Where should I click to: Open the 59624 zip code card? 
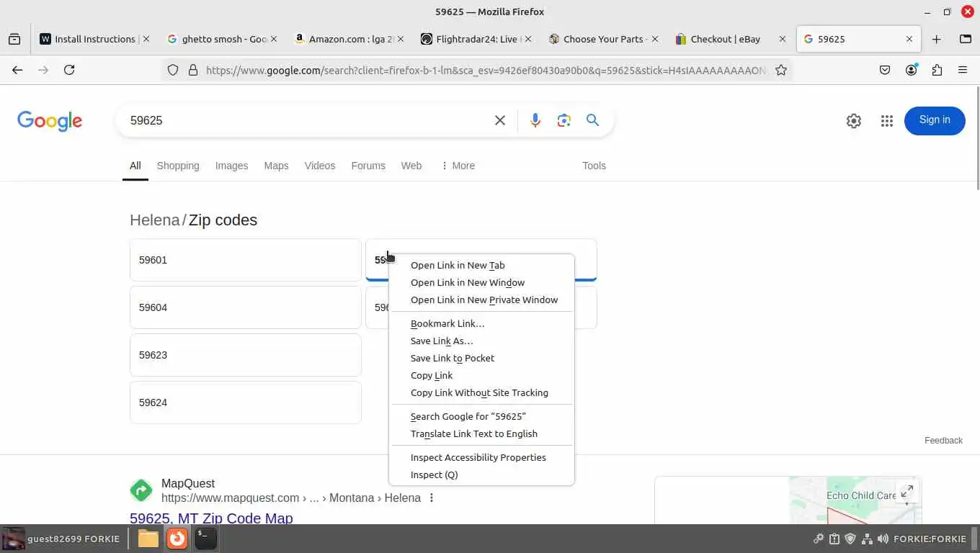point(246,403)
